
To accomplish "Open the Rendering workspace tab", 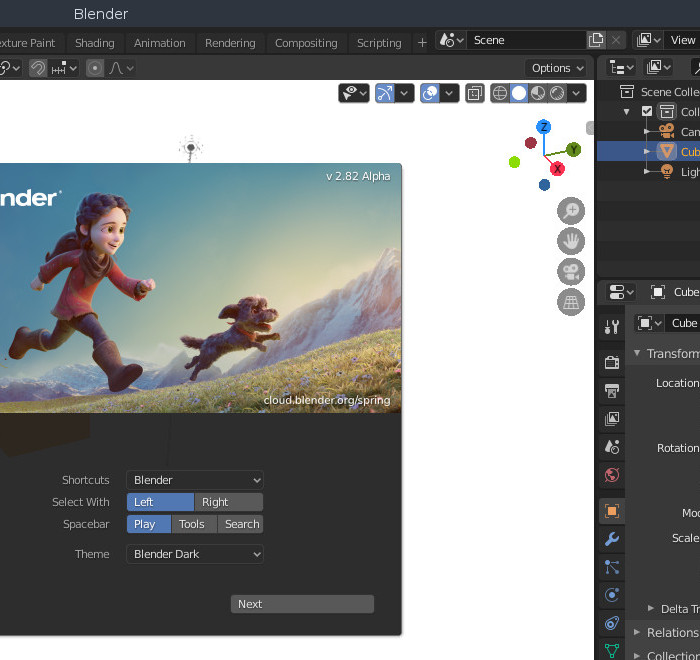I will (x=230, y=43).
